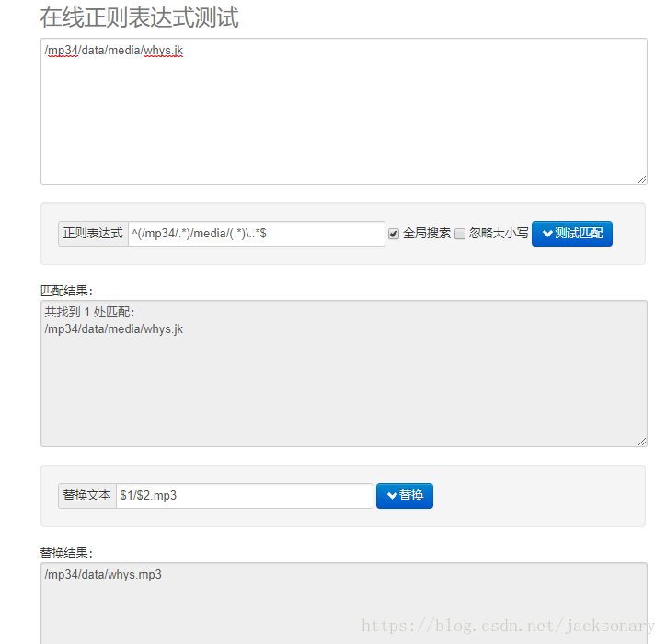Click into the source text area with /mp34/data/media/whys.jk
666x644 pixels.
pos(344,111)
